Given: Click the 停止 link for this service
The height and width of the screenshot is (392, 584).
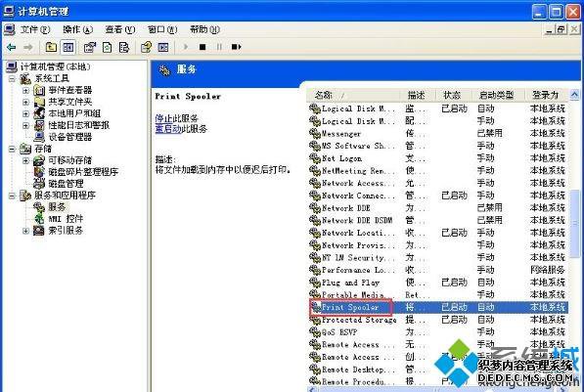Looking at the screenshot, I should tap(163, 118).
